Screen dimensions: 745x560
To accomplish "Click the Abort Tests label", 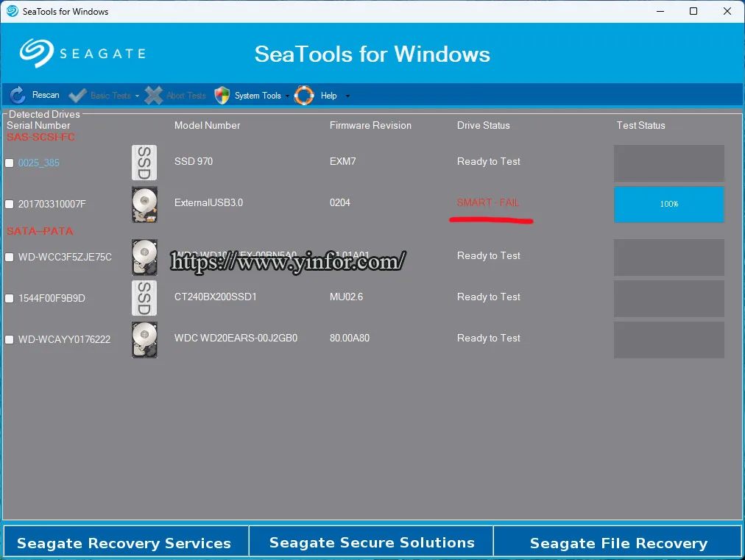I will pos(186,96).
